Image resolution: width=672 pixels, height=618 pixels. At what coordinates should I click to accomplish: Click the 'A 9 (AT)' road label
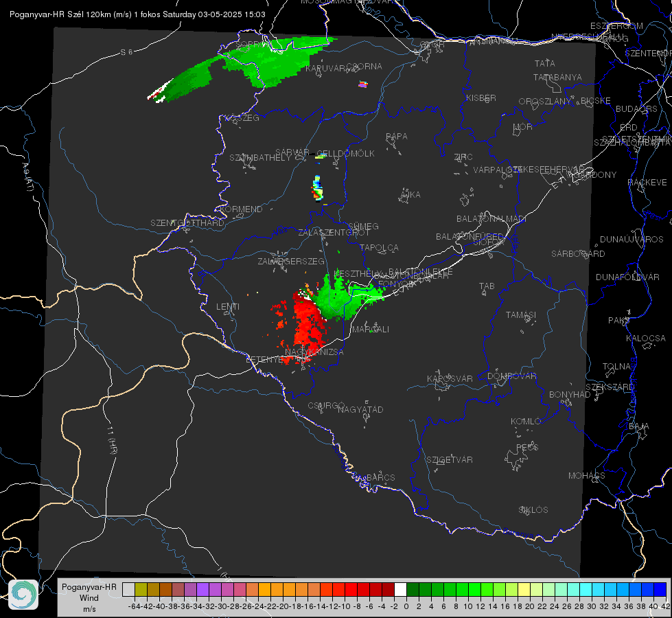tap(28, 176)
